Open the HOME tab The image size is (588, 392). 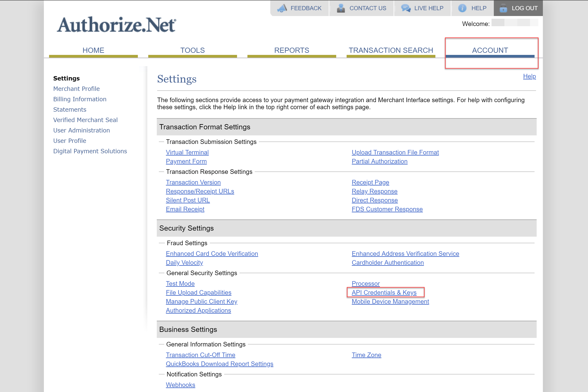click(x=93, y=50)
